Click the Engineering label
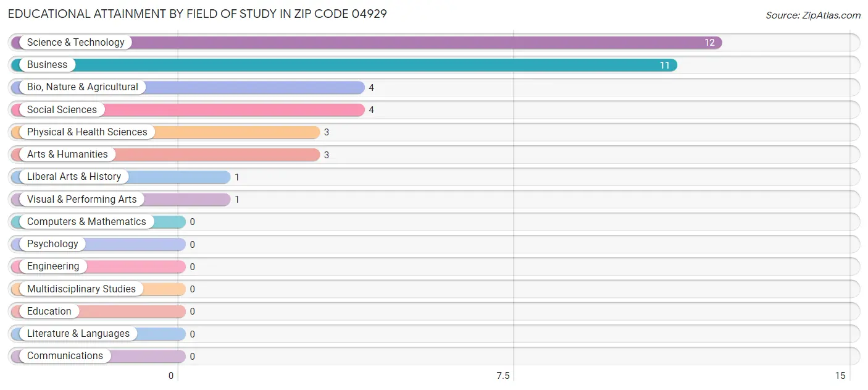This screenshot has width=868, height=390. click(53, 266)
